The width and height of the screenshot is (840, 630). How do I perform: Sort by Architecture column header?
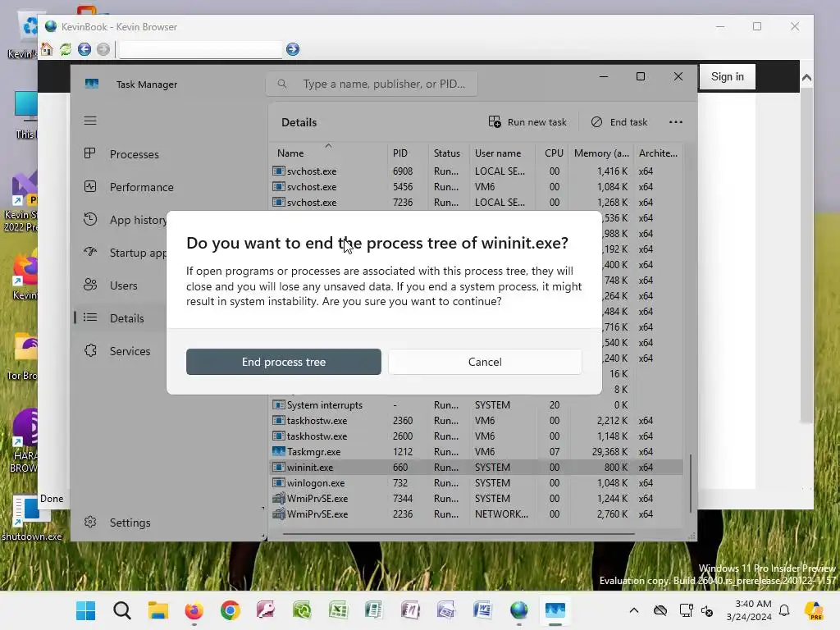tap(658, 153)
